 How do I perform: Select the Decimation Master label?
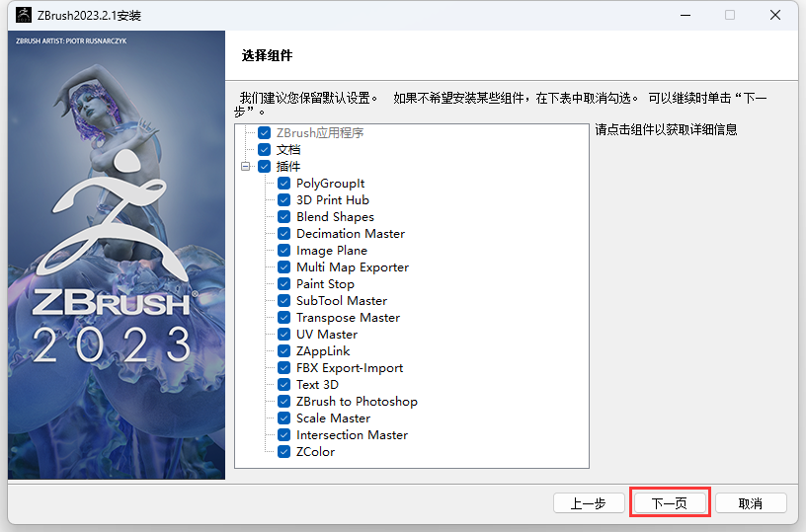click(351, 234)
